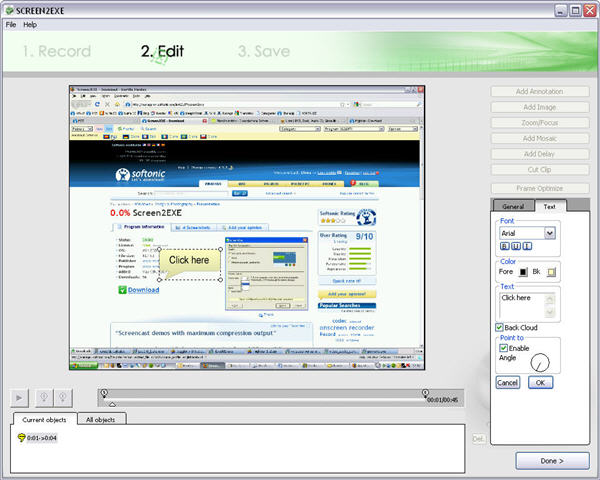600x480 pixels.
Task: Click the Angle dial control
Action: click(540, 362)
